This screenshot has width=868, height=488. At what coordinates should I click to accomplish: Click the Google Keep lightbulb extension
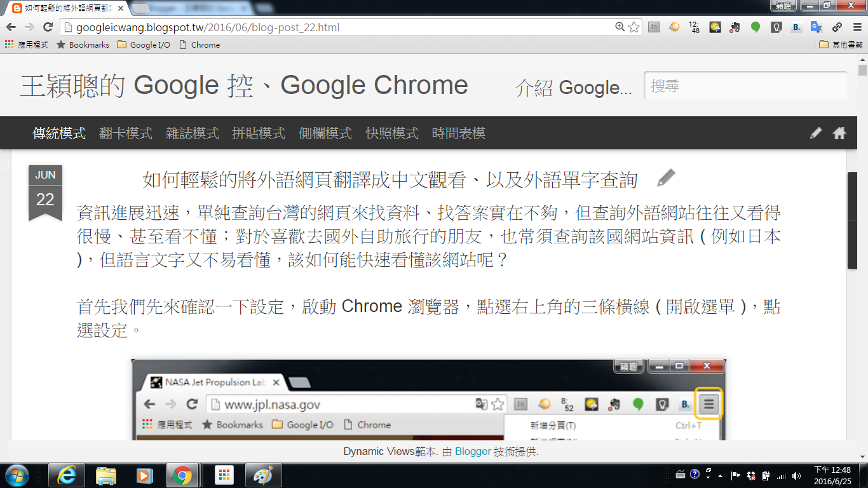click(776, 27)
